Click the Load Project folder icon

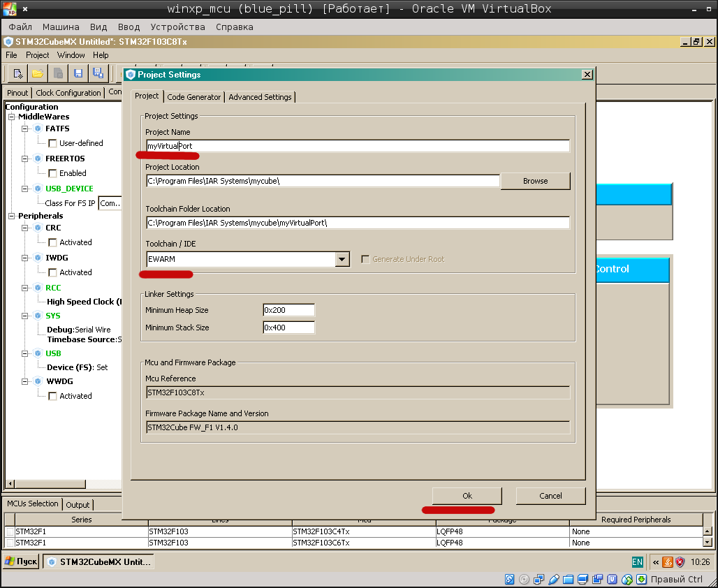tap(38, 73)
